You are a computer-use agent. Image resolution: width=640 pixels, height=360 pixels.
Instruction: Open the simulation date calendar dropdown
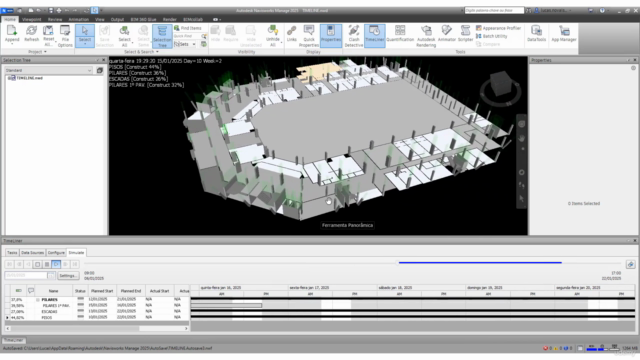pos(51,276)
